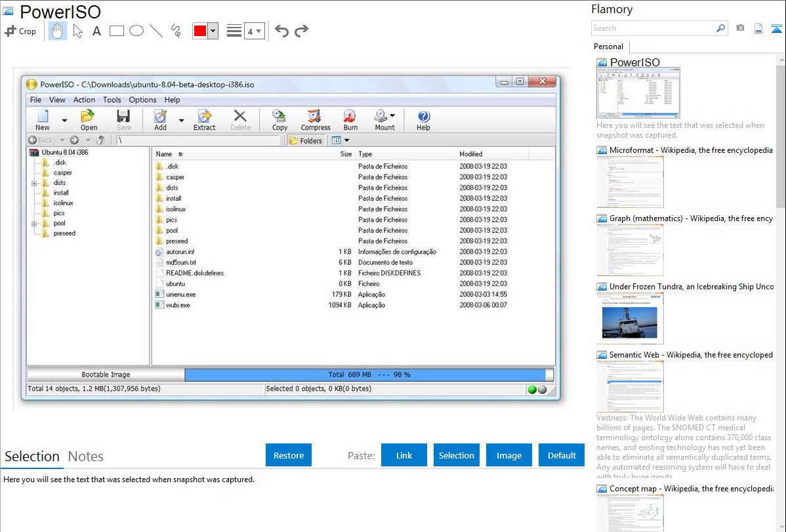This screenshot has height=532, width=786.
Task: Select the straight line tool
Action: [156, 31]
